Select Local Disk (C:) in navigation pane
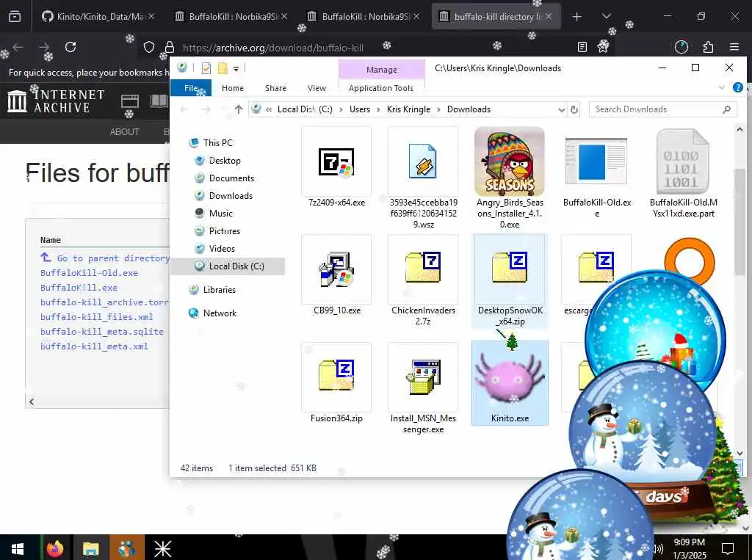Image resolution: width=752 pixels, height=560 pixels. 228,266
